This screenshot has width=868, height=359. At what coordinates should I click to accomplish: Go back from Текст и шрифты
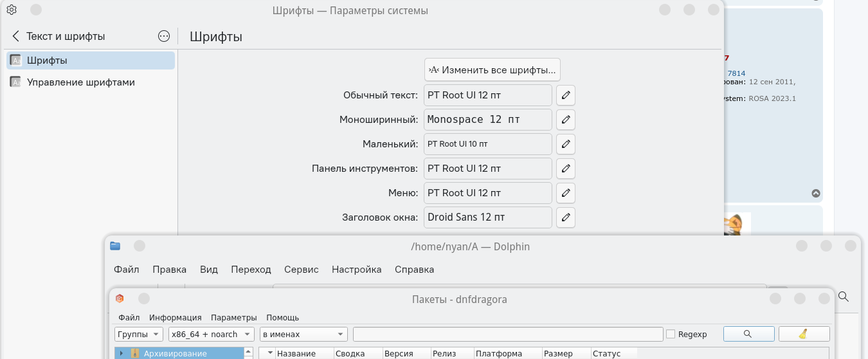[16, 37]
